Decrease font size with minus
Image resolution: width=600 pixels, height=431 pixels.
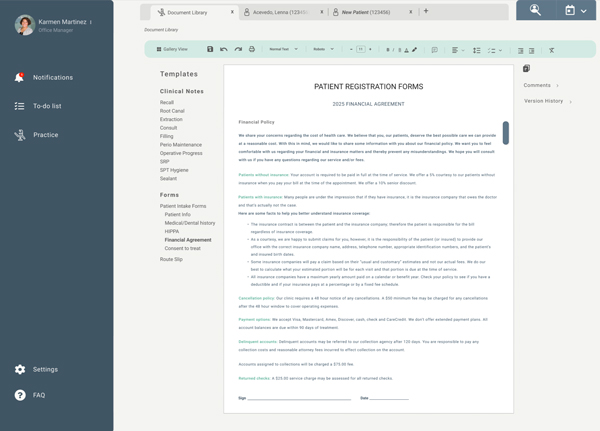coord(351,49)
